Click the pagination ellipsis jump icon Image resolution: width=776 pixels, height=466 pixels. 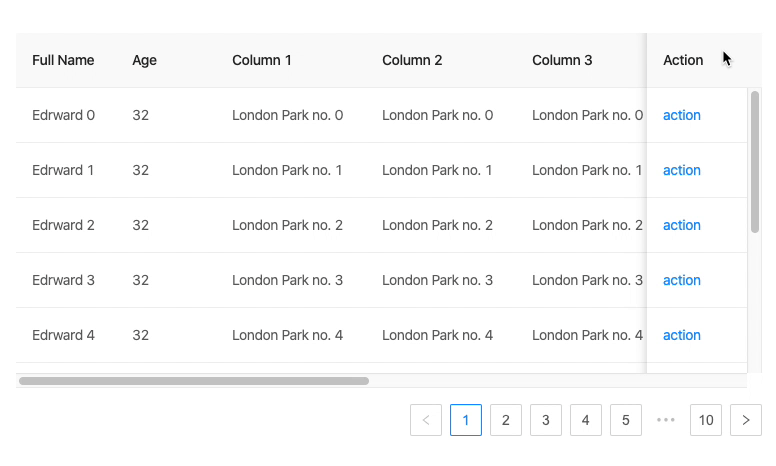click(666, 420)
